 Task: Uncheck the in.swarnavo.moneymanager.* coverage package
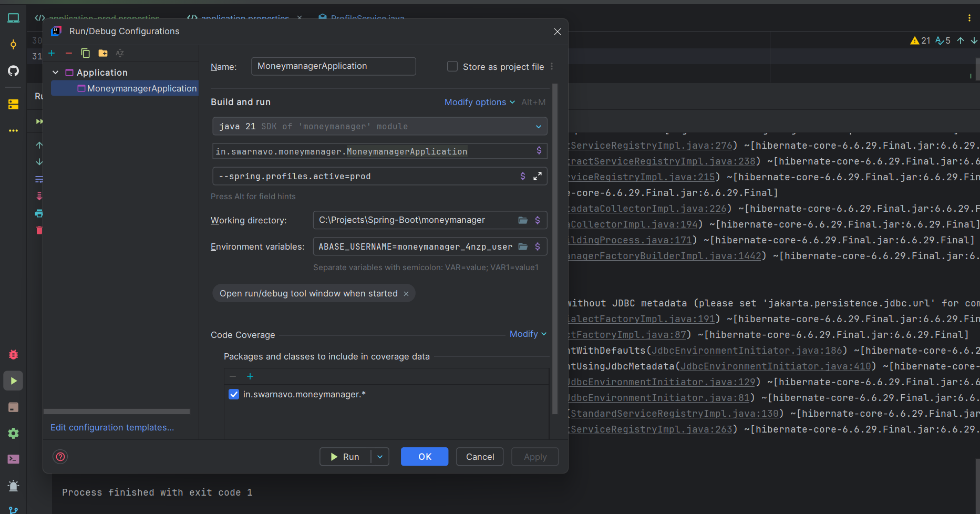click(x=234, y=394)
